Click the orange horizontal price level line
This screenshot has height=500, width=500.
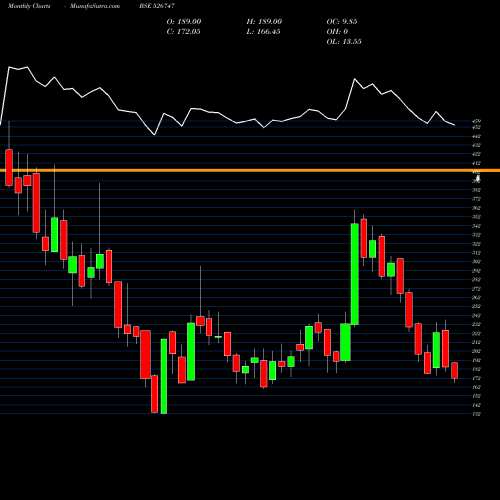point(250,170)
